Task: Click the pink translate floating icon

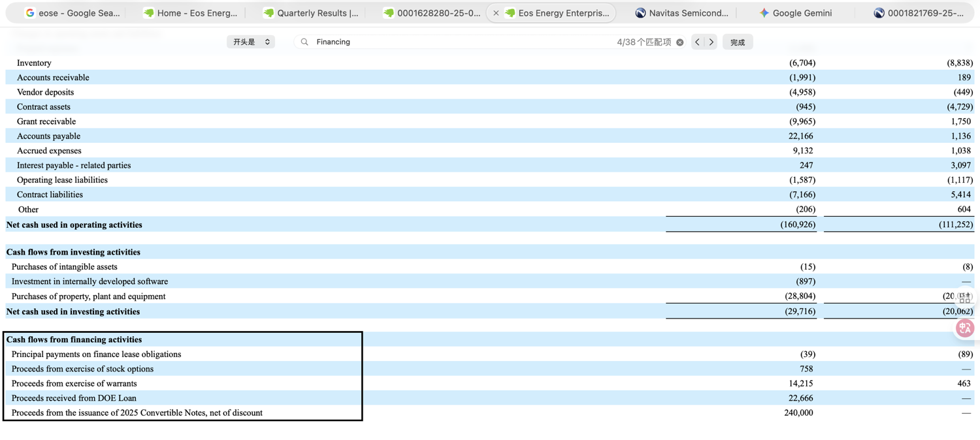Action: [x=965, y=328]
